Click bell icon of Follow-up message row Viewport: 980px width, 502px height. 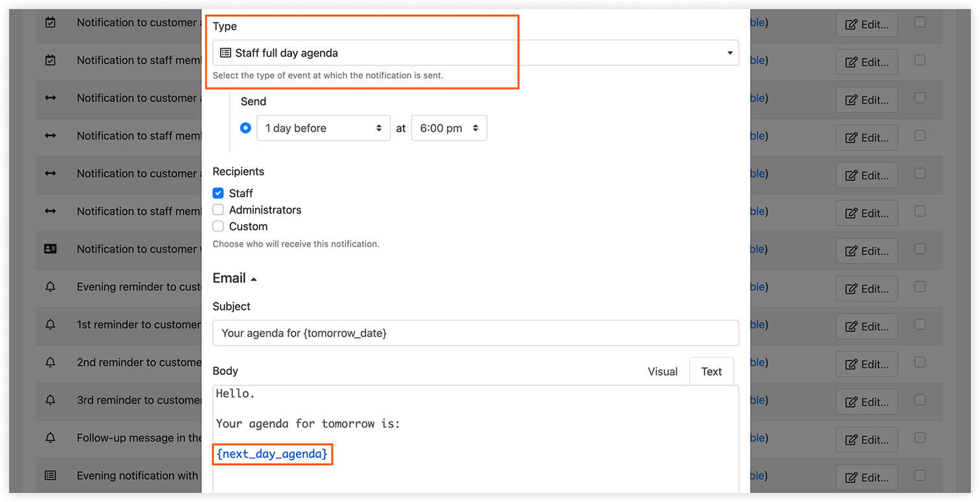(51, 438)
